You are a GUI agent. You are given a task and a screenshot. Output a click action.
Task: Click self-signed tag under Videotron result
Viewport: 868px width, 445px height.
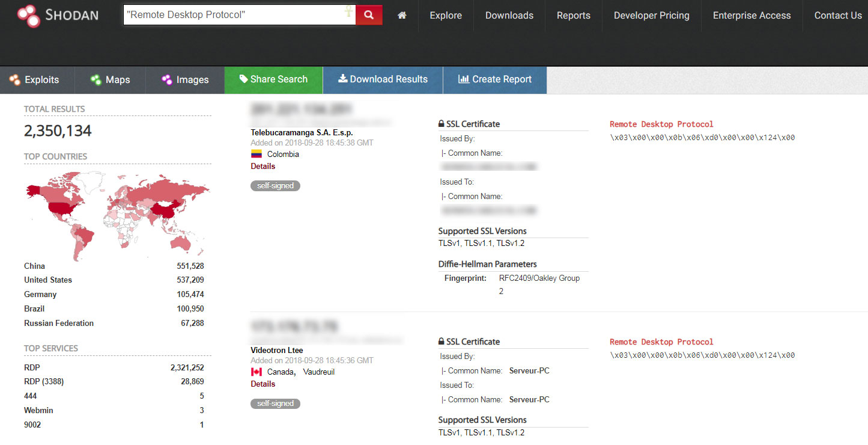point(275,404)
